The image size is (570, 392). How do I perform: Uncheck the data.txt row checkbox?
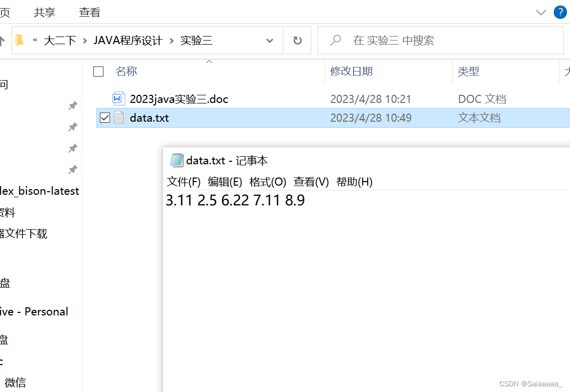pos(105,118)
